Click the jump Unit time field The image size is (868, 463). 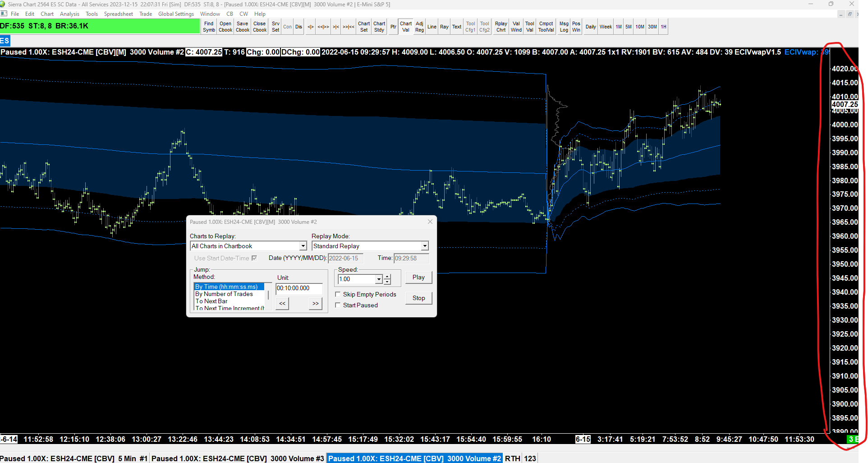(x=299, y=288)
